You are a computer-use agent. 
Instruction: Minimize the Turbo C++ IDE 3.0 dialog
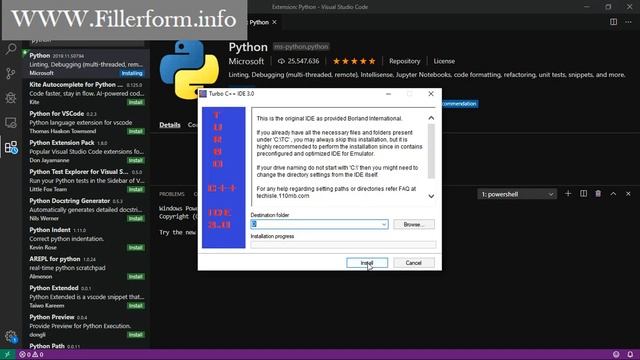click(388, 94)
